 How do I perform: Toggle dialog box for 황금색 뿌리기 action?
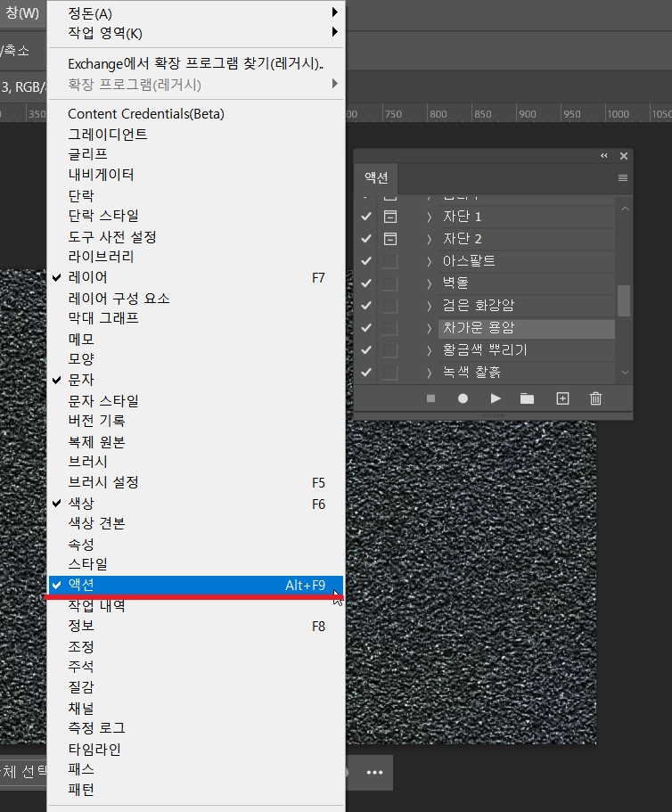point(390,350)
